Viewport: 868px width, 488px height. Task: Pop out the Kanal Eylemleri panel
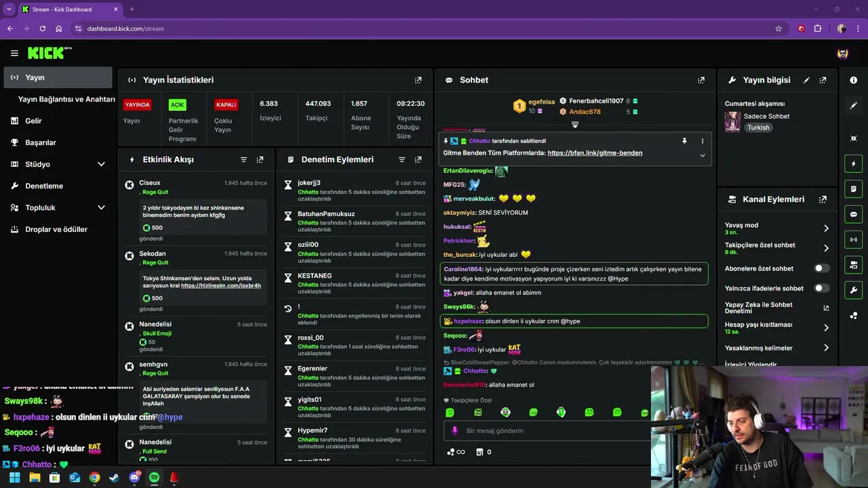click(823, 199)
